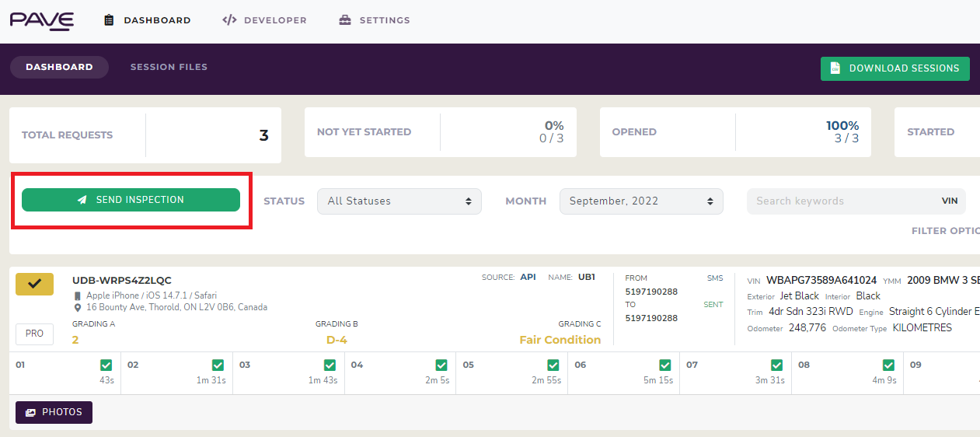Open the All Statuses dropdown

point(399,201)
